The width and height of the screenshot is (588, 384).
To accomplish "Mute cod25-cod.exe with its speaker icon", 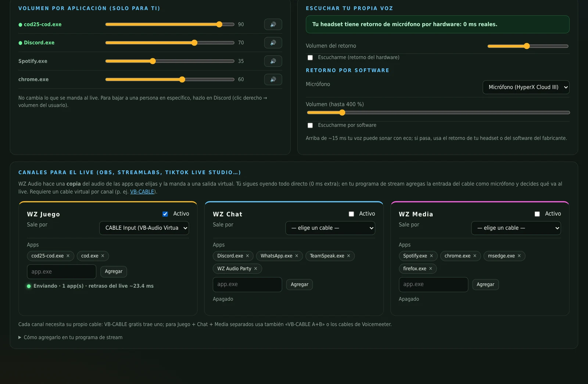I will tap(273, 24).
